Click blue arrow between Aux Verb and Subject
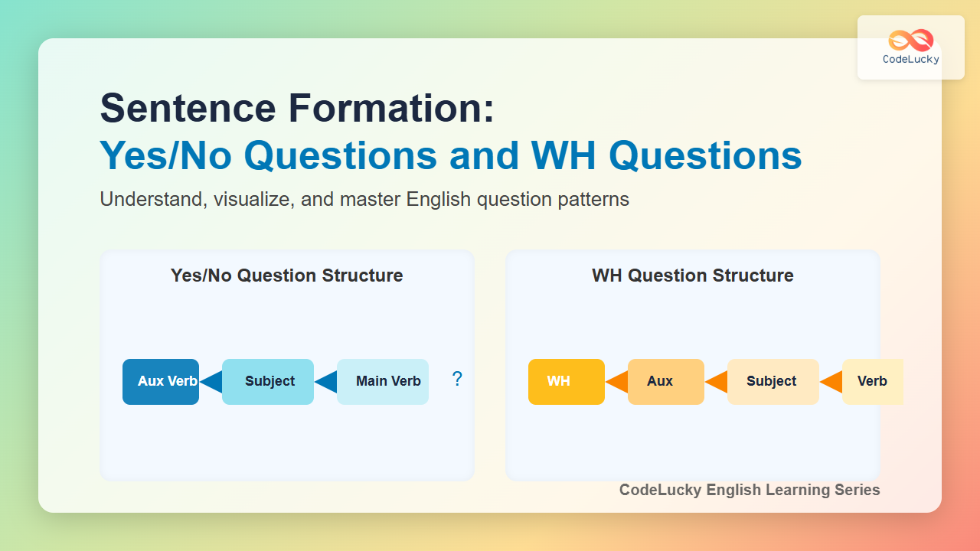Image resolution: width=980 pixels, height=551 pixels. point(211,381)
